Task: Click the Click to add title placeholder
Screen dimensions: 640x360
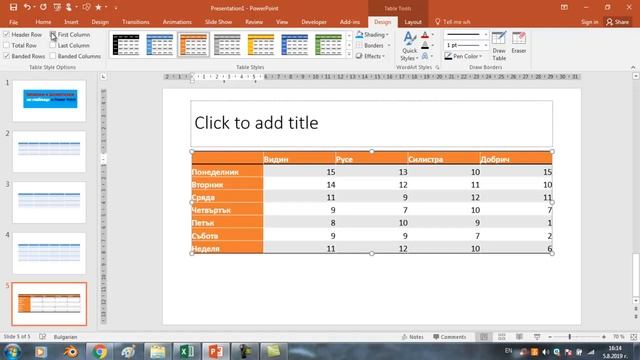Action: (371, 123)
